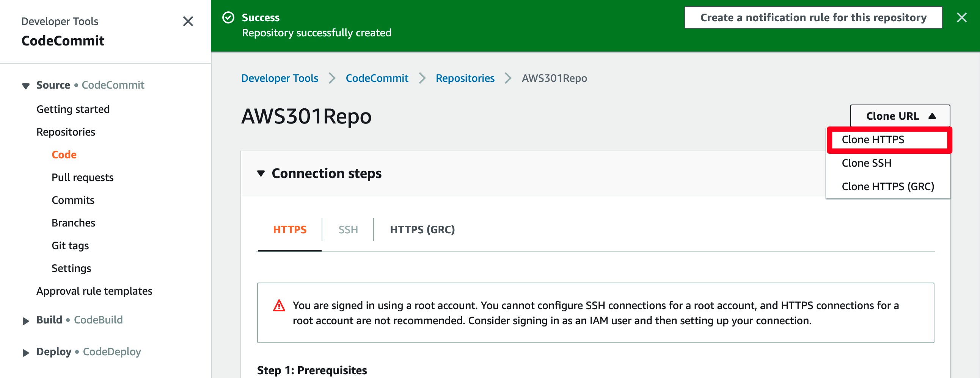Switch to the SSH connection tab
980x378 pixels.
(x=348, y=230)
